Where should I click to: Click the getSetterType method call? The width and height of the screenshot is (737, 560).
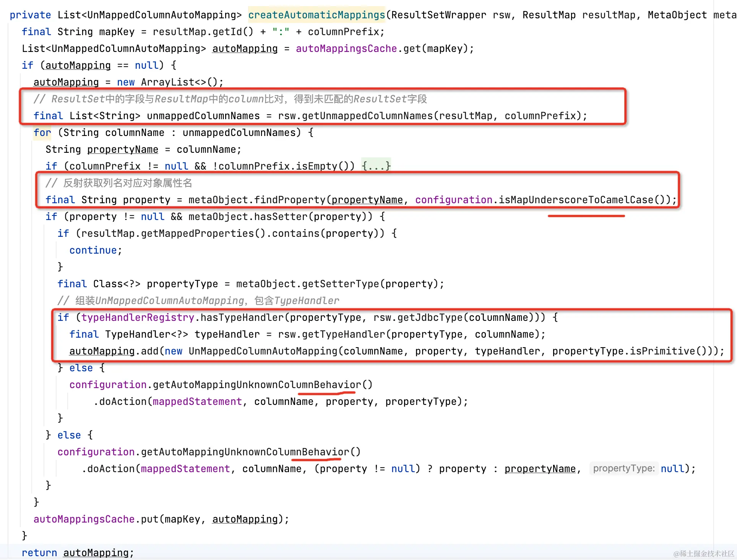[x=341, y=284]
